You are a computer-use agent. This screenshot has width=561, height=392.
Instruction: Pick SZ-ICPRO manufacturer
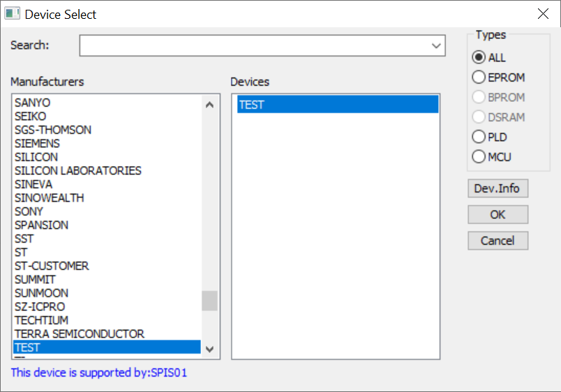(107, 306)
